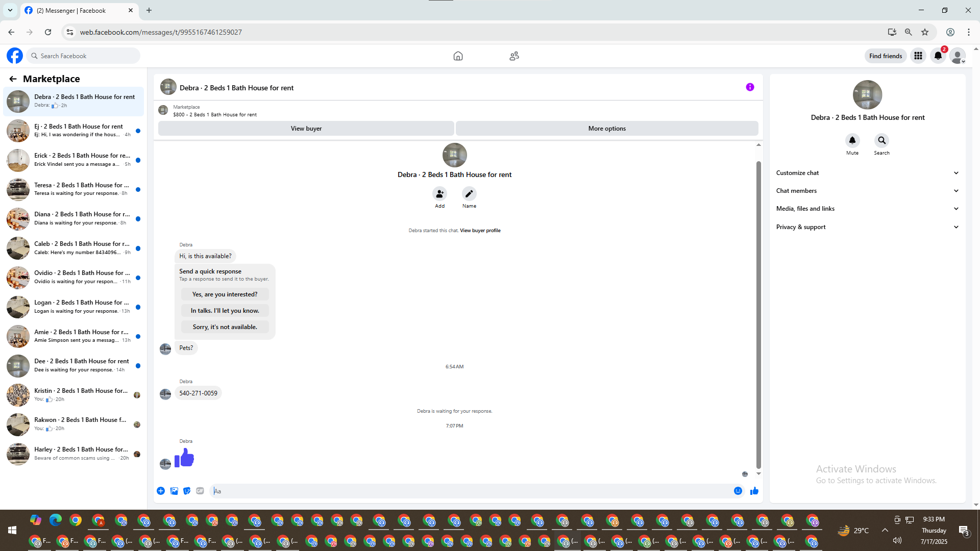Open Chrome's three-dot menu
Image resolution: width=980 pixels, height=551 pixels.
tap(969, 32)
